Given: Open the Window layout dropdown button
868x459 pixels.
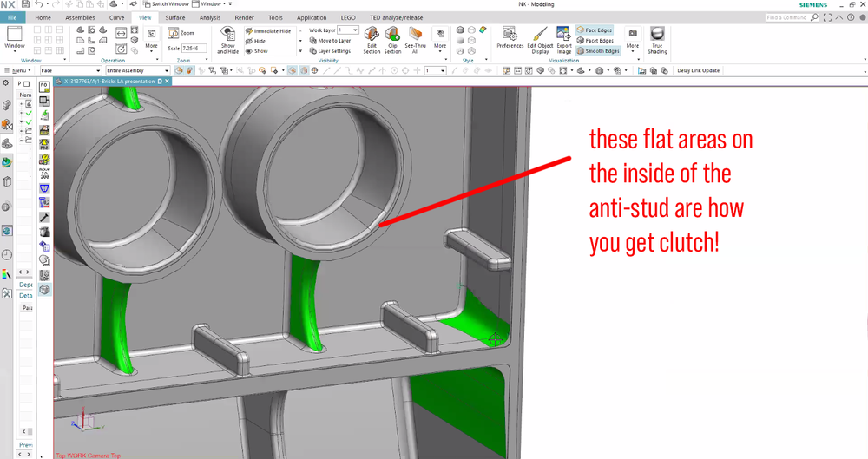Looking at the screenshot, I should click(x=15, y=37).
